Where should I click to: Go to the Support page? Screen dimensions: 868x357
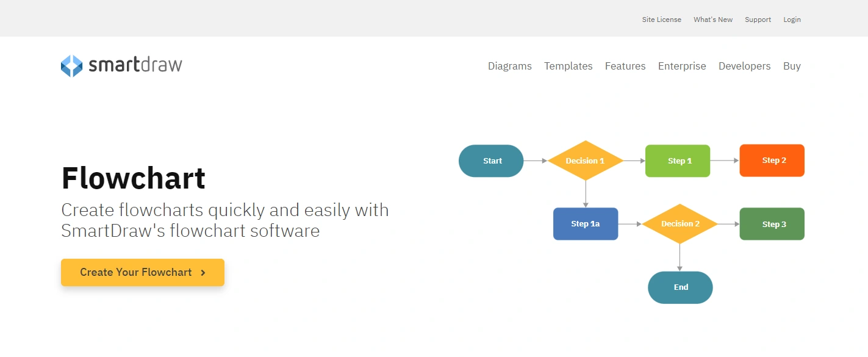[758, 20]
